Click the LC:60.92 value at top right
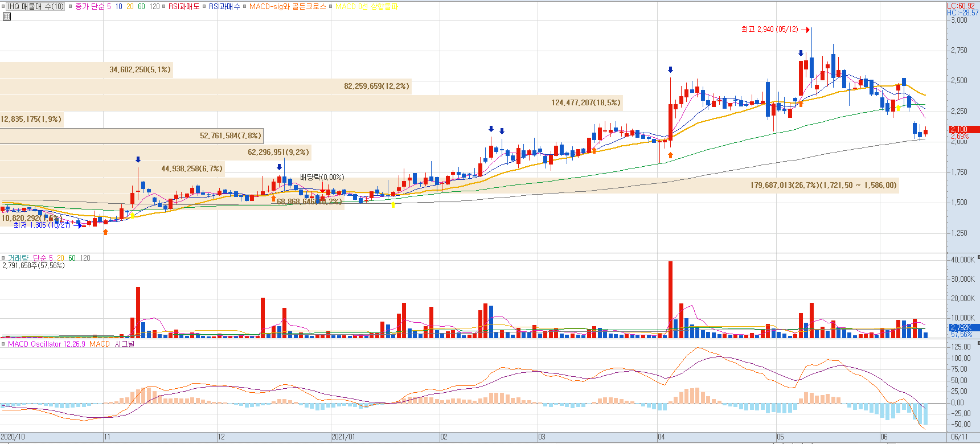Image resolution: width=980 pixels, height=444 pixels. [x=961, y=6]
